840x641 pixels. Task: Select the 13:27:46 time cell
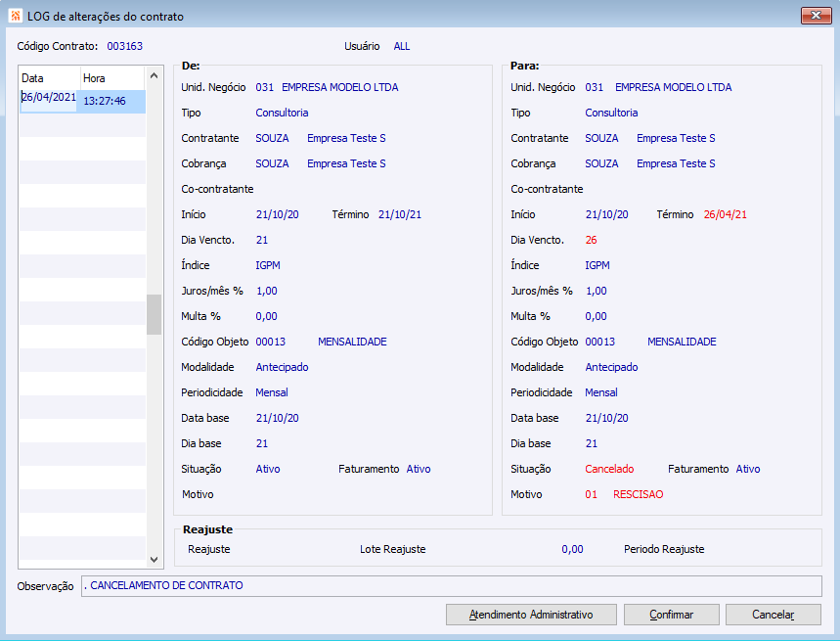111,102
